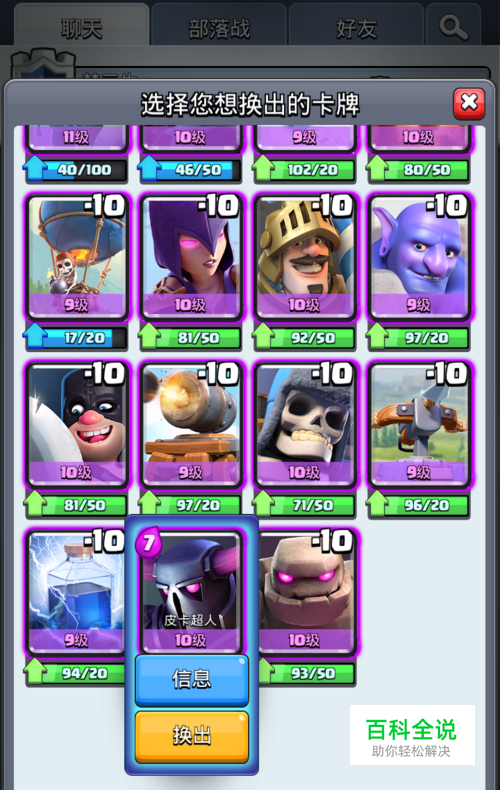Viewport: 500px width, 790px height.
Task: Select the Witch card
Action: coord(191,257)
